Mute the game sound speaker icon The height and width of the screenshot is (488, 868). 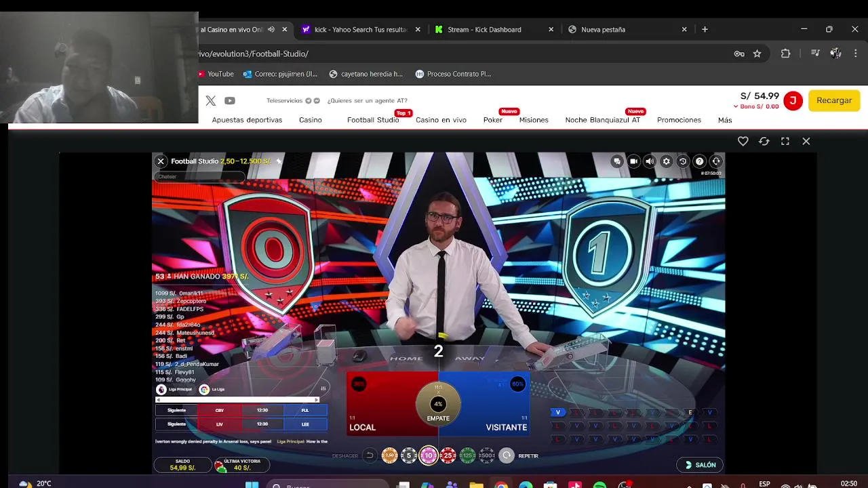coord(650,161)
